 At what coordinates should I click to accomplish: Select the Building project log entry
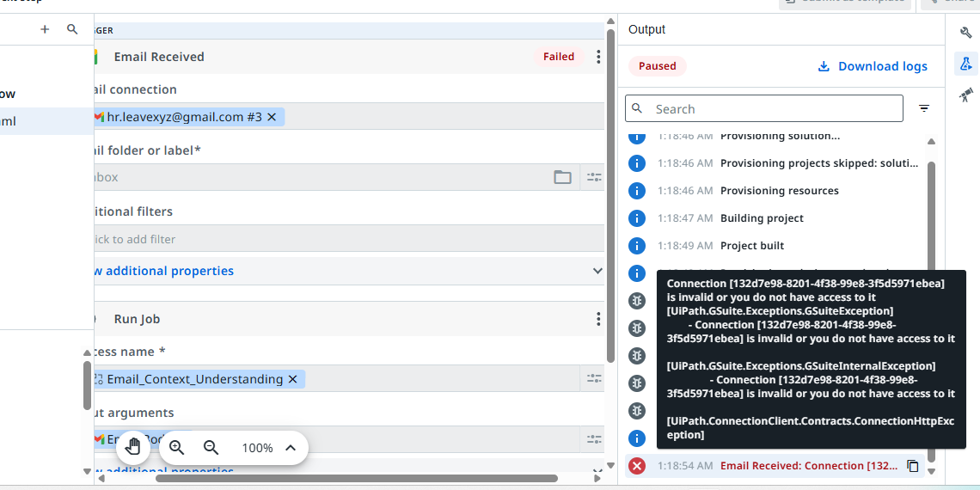(x=774, y=218)
